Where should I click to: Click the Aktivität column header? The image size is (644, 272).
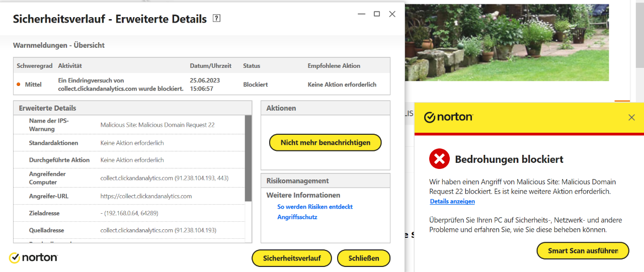(x=70, y=66)
